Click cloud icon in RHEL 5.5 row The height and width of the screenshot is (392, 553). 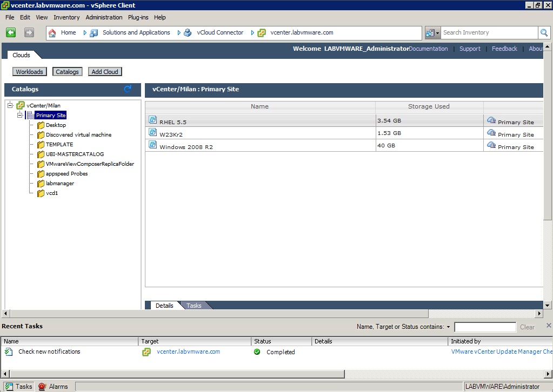(x=491, y=120)
